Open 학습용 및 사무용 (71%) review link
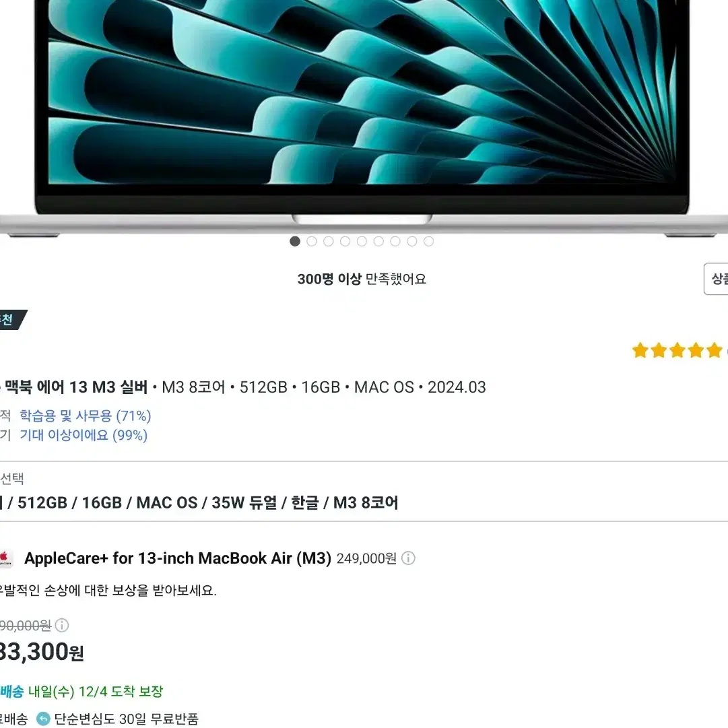 [86, 416]
